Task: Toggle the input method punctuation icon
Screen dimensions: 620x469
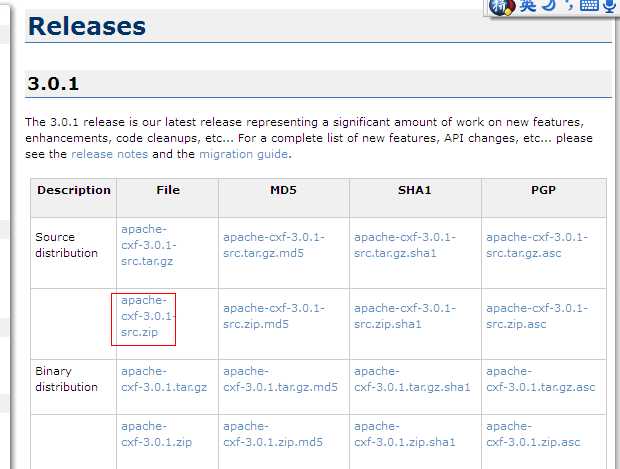Action: 569,5
